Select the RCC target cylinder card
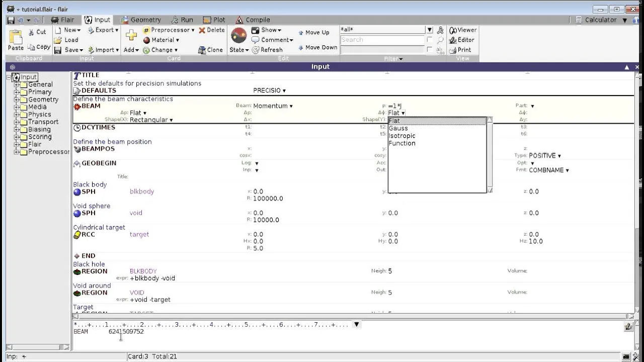The height and width of the screenshot is (362, 644). point(84,234)
